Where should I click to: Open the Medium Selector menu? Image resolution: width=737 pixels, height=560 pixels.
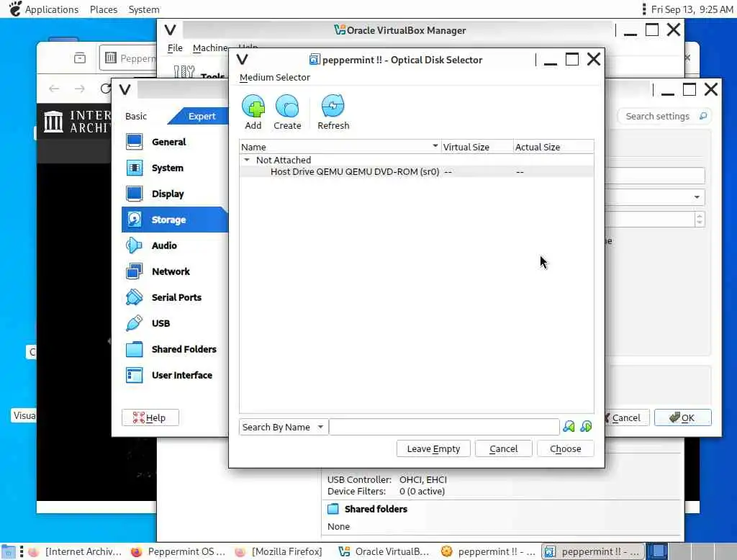tap(275, 77)
